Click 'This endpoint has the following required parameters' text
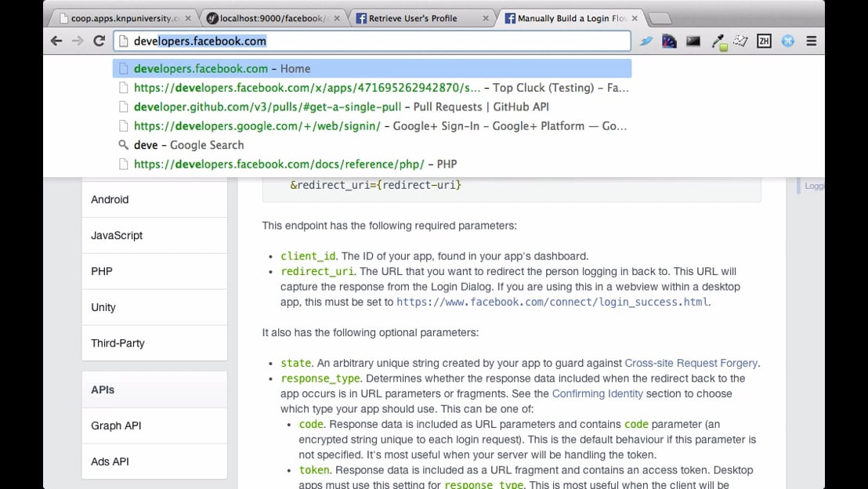 (389, 226)
